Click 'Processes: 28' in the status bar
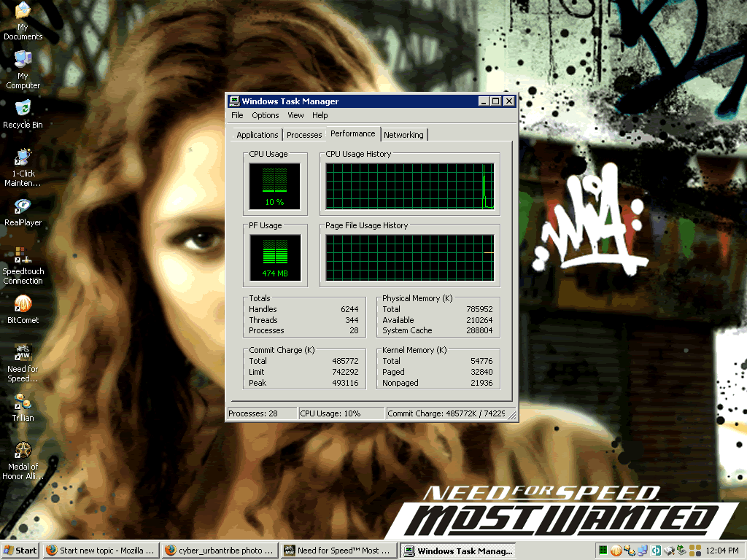 click(262, 413)
